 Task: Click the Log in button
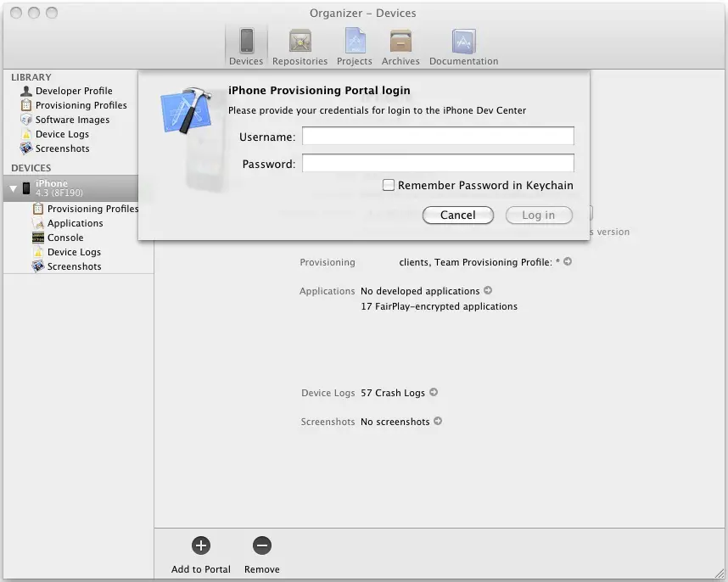[539, 215]
